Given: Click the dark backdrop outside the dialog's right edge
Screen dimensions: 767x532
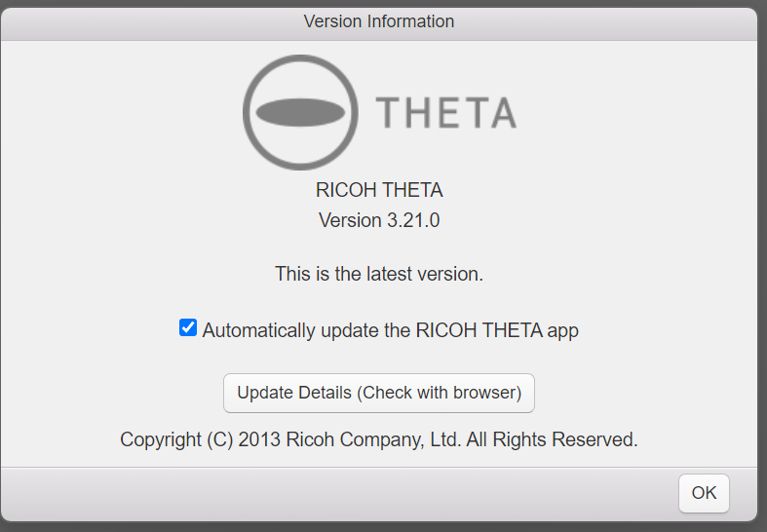Looking at the screenshot, I should 762,264.
